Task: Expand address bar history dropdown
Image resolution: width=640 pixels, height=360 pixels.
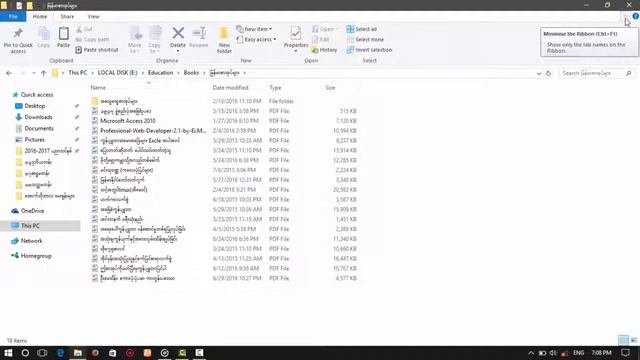Action: (x=539, y=73)
